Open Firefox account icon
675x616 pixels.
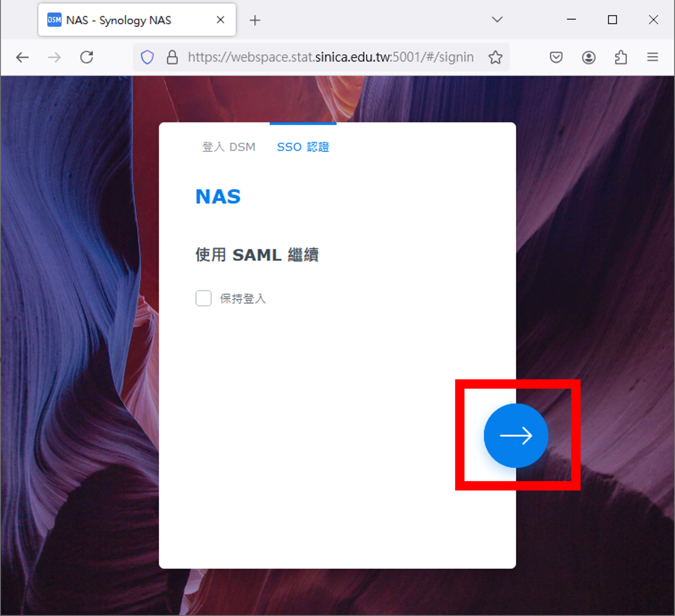pyautogui.click(x=588, y=57)
